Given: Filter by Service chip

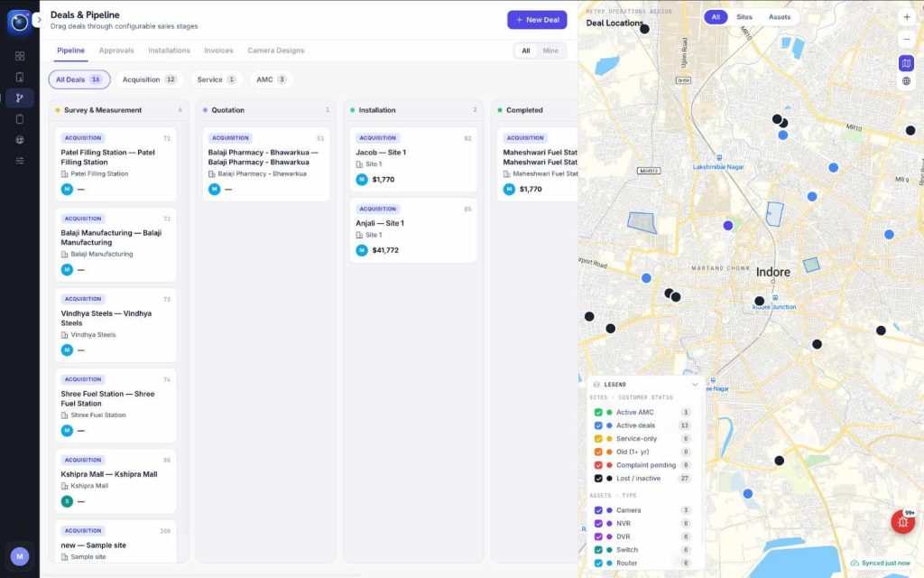Looking at the screenshot, I should click(x=217, y=79).
